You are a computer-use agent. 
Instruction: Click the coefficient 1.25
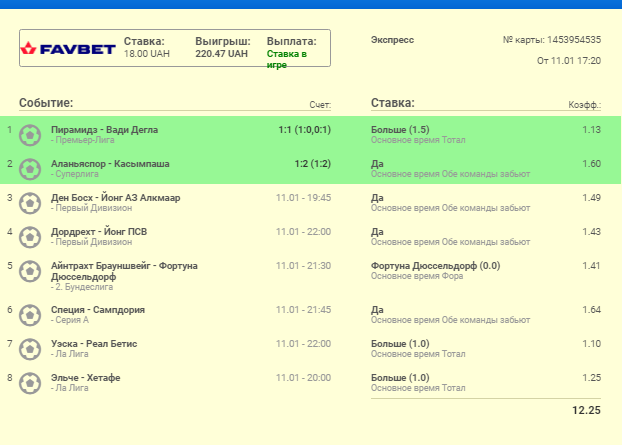point(591,378)
